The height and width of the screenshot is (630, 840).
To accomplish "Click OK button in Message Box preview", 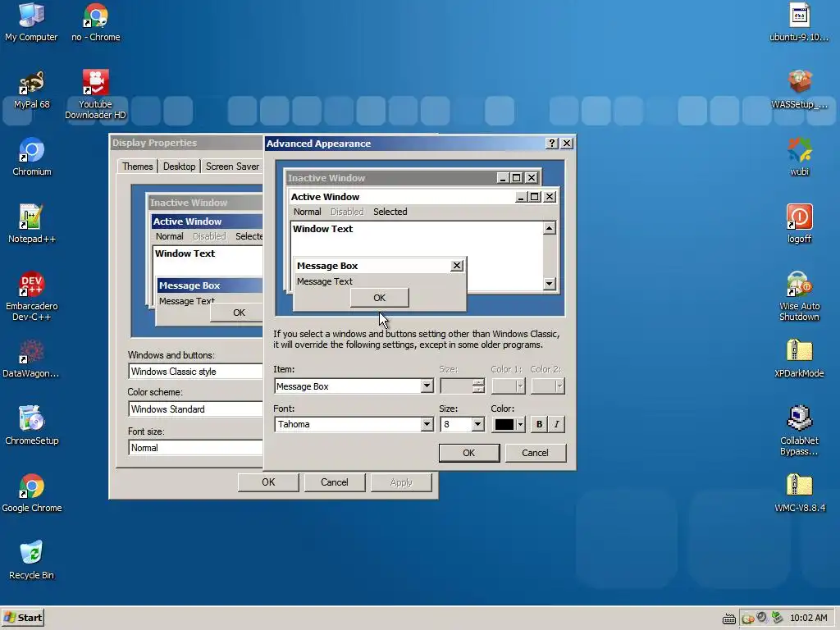I will [379, 298].
